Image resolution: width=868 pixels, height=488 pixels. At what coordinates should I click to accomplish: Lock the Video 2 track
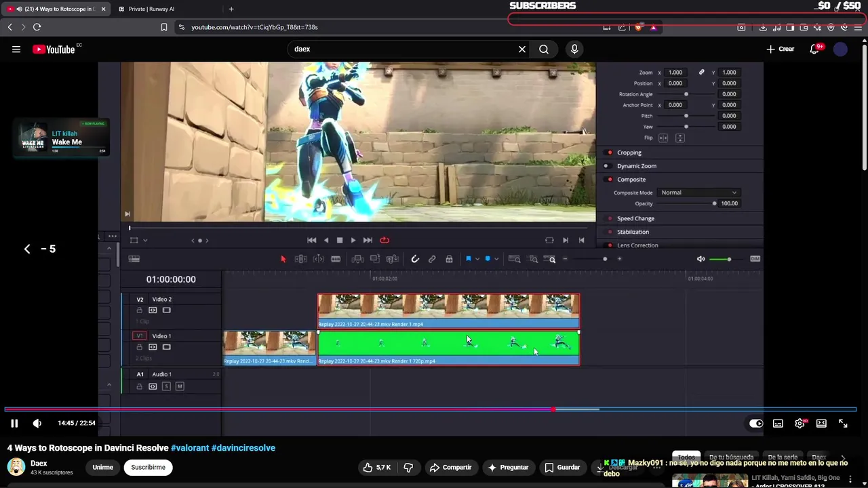(x=140, y=310)
